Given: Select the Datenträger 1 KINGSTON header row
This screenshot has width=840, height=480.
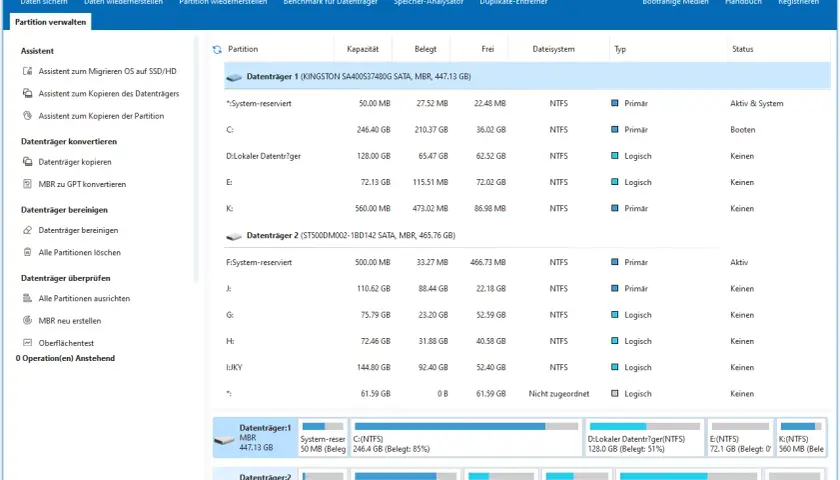Looking at the screenshot, I should (527, 76).
